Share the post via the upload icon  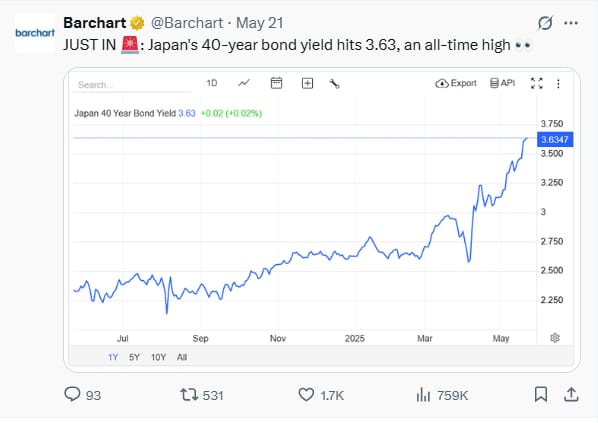click(571, 394)
